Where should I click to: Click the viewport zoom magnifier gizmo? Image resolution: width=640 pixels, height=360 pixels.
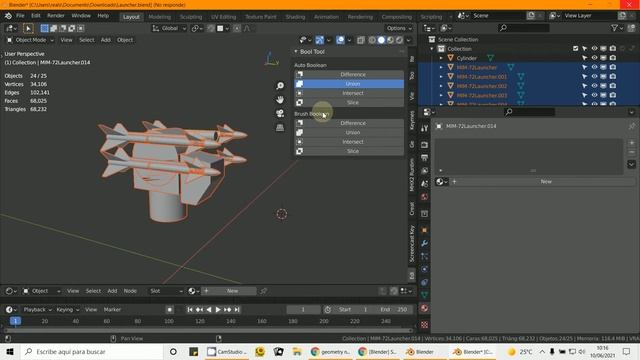280,86
